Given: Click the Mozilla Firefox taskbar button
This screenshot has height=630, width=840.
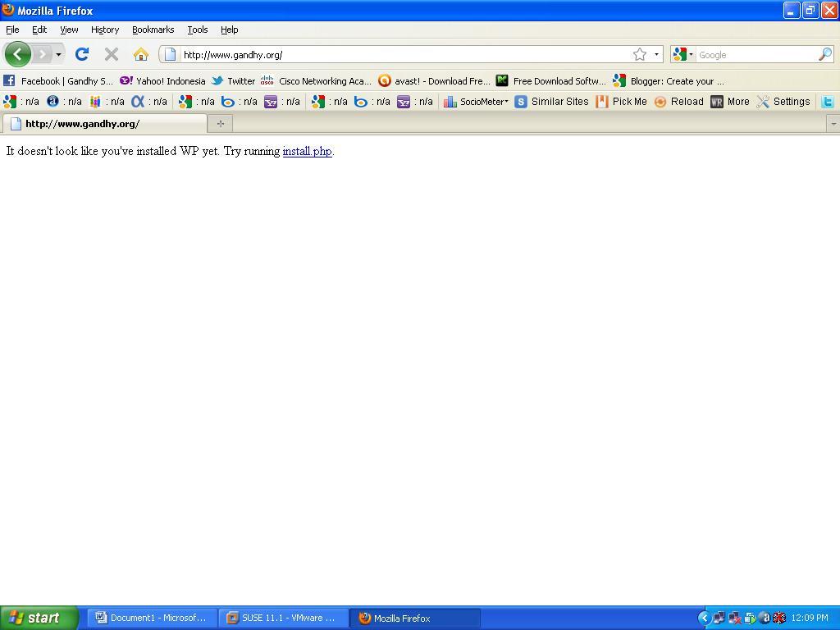Looking at the screenshot, I should tap(414, 618).
